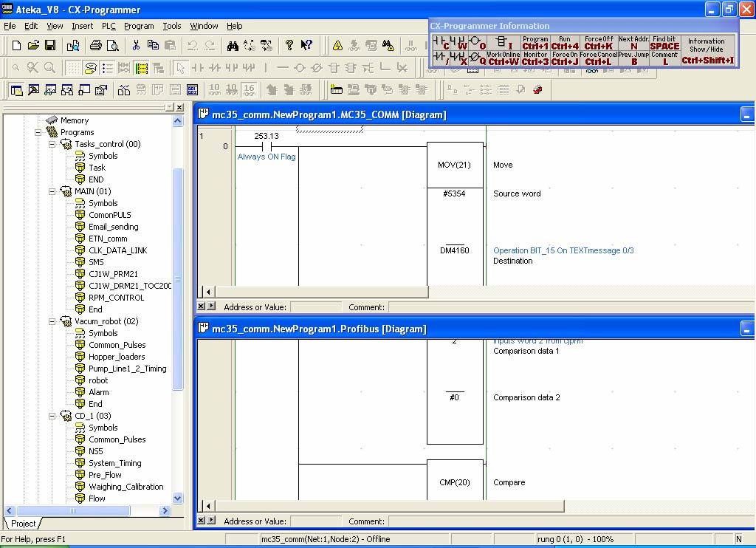Viewport: 756px width, 548px height.
Task: Select the new coil circle tool
Action: [300, 67]
